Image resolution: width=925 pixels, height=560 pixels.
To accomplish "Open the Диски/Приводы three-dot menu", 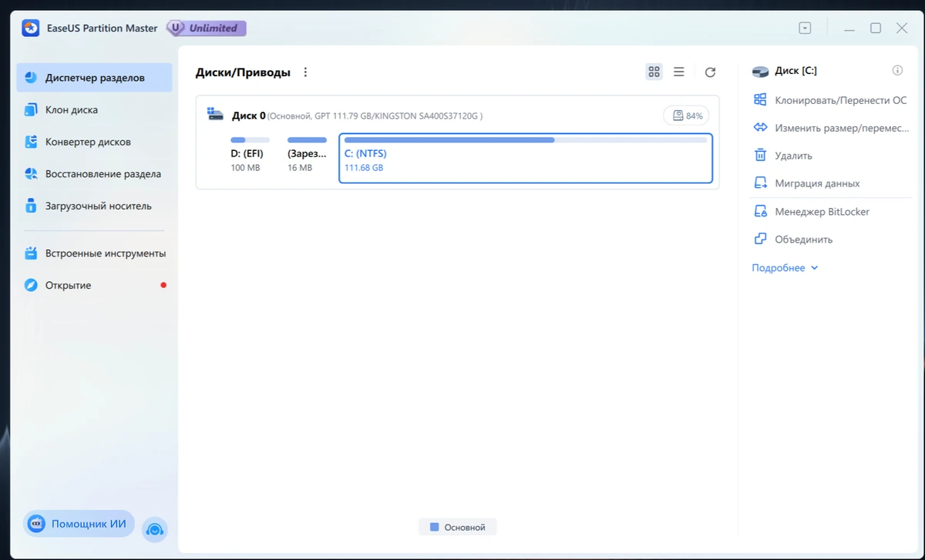I will pos(305,72).
